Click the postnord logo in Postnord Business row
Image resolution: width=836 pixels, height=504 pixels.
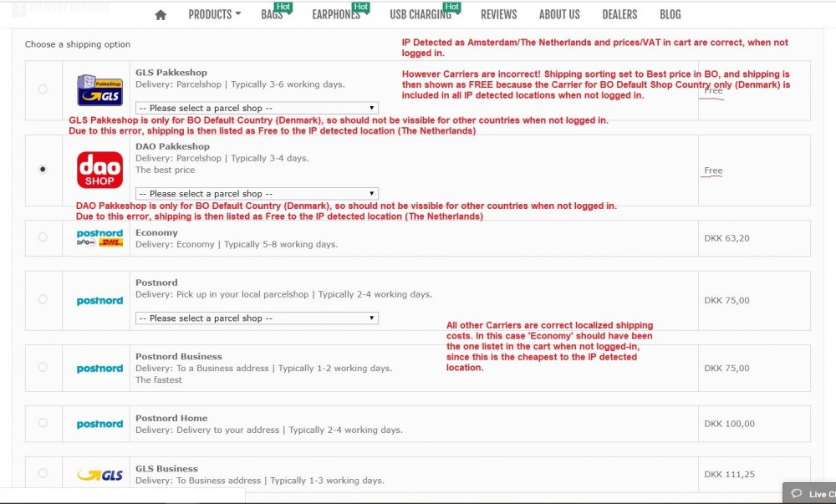99,369
